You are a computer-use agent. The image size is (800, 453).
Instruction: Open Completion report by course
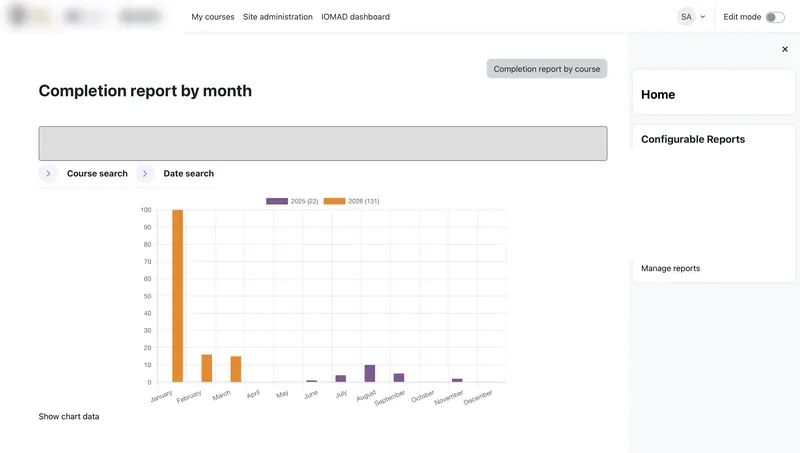546,69
